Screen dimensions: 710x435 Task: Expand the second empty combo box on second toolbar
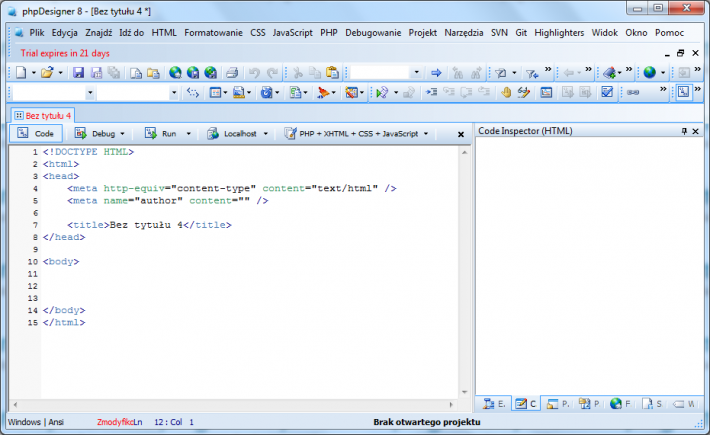[174, 93]
